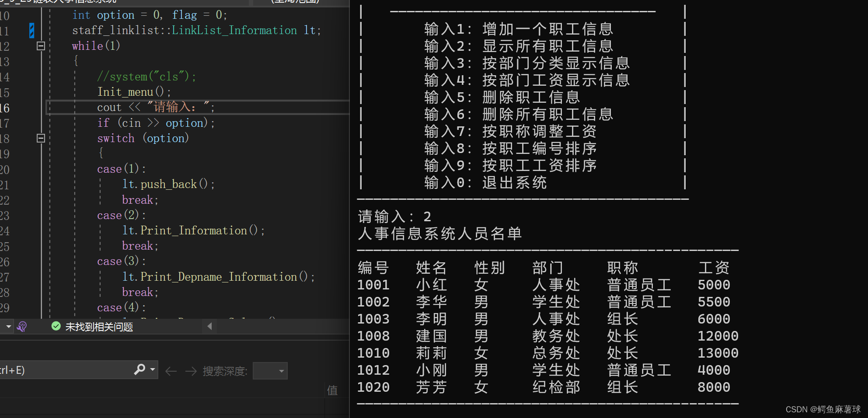Click the 值 column header

tap(332, 390)
